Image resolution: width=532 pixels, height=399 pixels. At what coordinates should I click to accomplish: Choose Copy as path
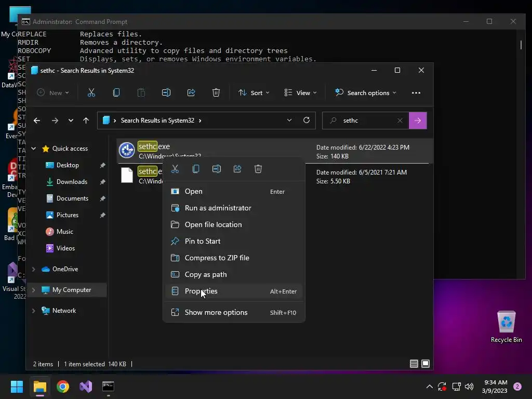tap(234, 274)
